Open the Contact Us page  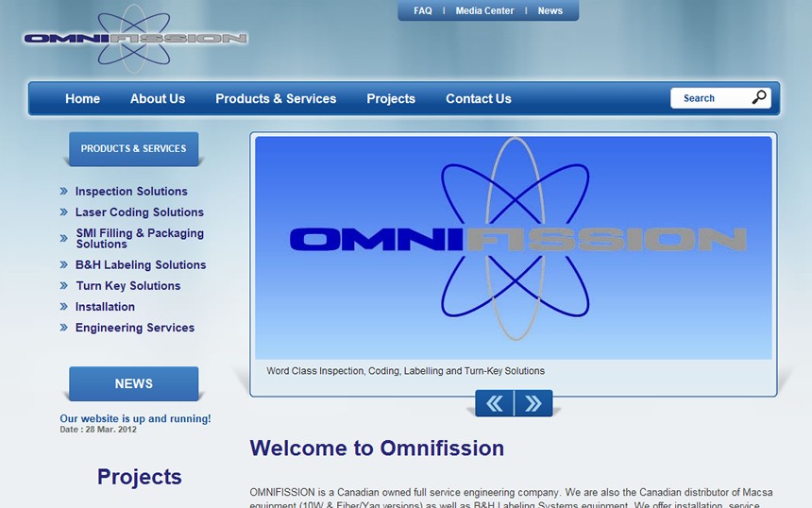point(479,98)
